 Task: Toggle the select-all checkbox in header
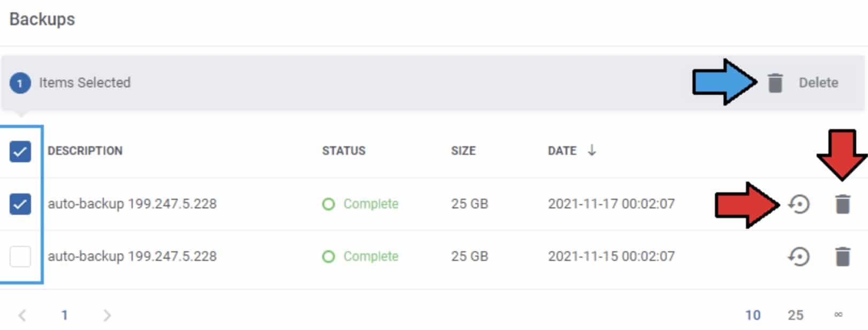(x=20, y=152)
